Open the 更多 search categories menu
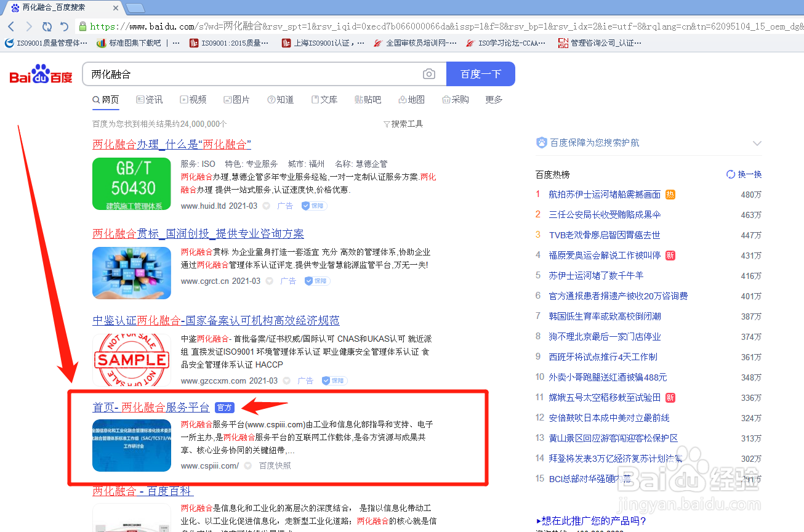This screenshot has width=804, height=532. pyautogui.click(x=494, y=100)
